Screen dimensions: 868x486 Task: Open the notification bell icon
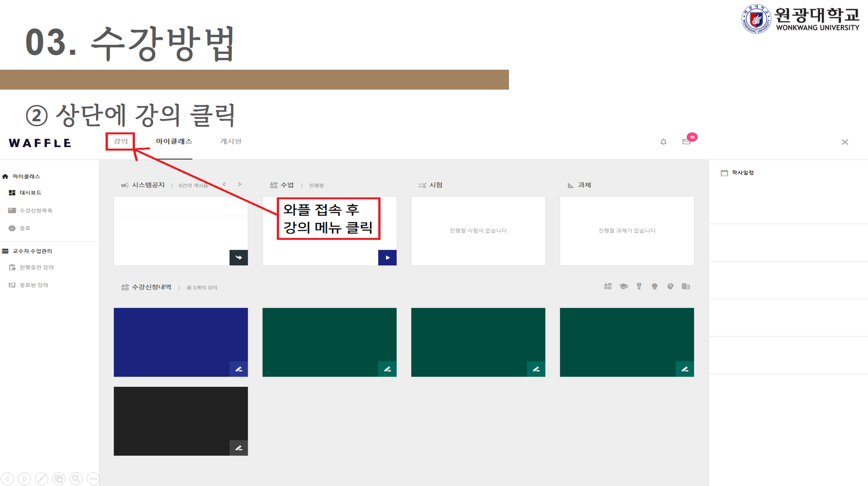tap(663, 142)
